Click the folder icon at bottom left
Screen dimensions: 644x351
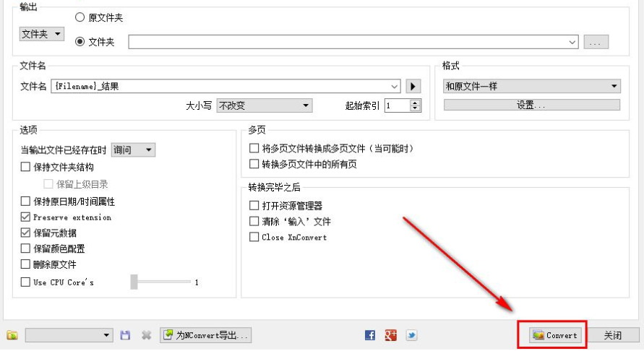pyautogui.click(x=12, y=335)
